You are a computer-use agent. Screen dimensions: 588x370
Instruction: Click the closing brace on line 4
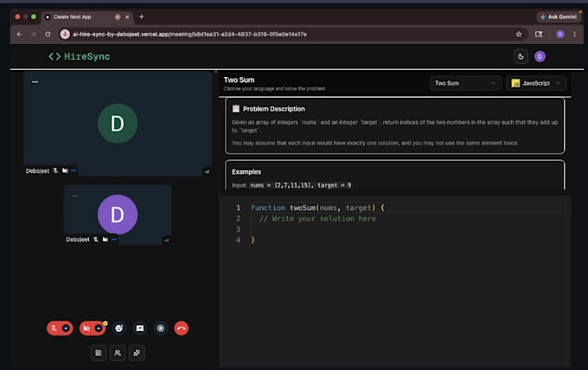(252, 240)
